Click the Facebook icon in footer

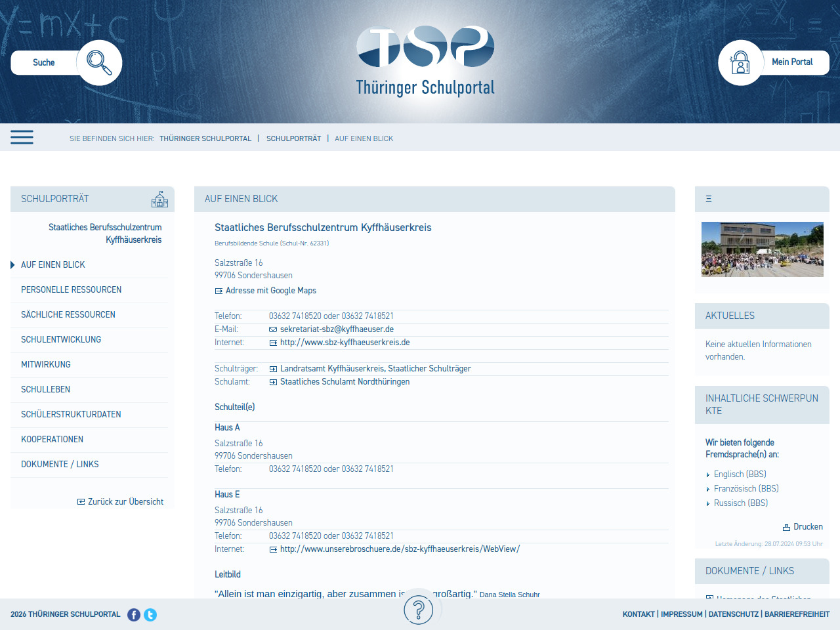pos(134,615)
